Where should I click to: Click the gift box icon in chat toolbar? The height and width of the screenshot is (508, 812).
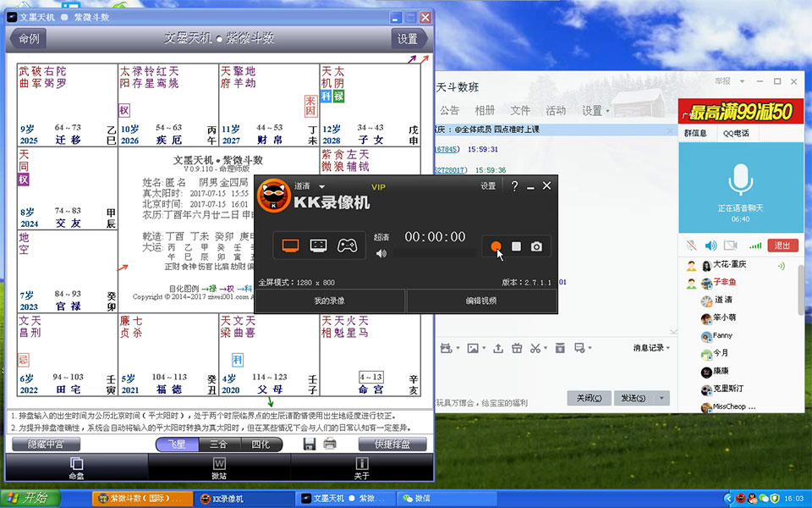click(517, 348)
